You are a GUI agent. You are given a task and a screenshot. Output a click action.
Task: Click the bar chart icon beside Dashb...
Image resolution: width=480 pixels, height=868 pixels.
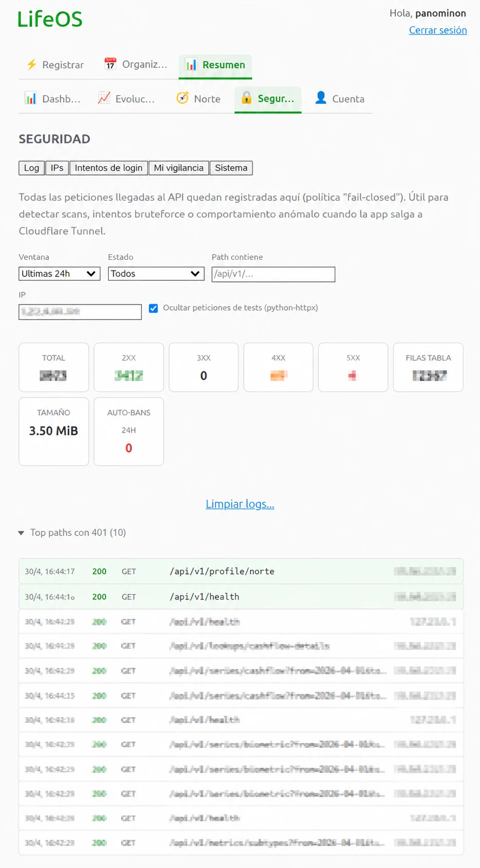[31, 98]
